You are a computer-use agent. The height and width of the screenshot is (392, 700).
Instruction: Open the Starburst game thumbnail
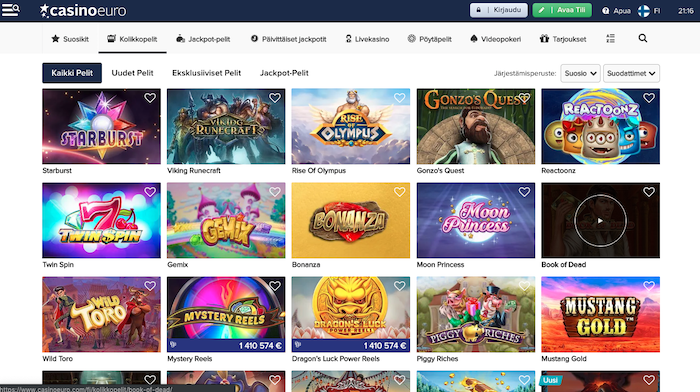pyautogui.click(x=101, y=126)
